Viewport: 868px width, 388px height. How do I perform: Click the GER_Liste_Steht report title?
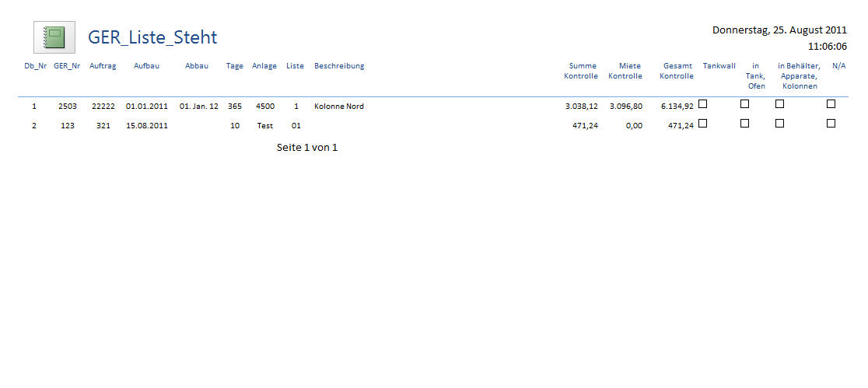tap(152, 37)
